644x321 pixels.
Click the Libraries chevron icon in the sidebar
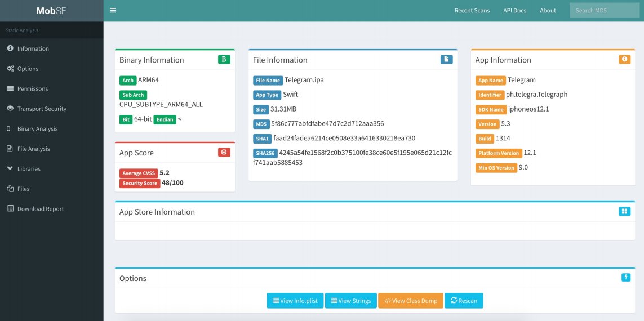pos(10,168)
